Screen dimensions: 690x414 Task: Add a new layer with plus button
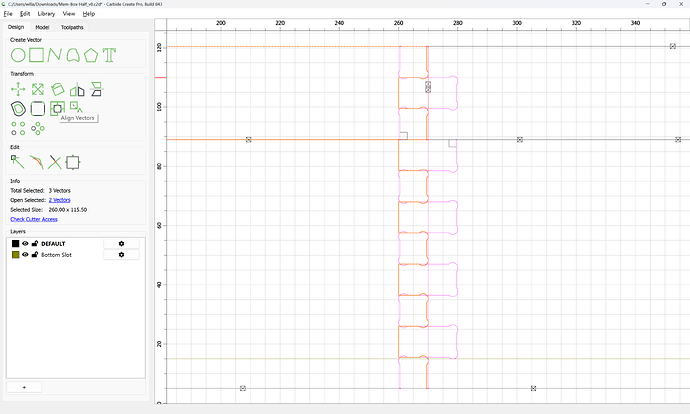coord(24,387)
